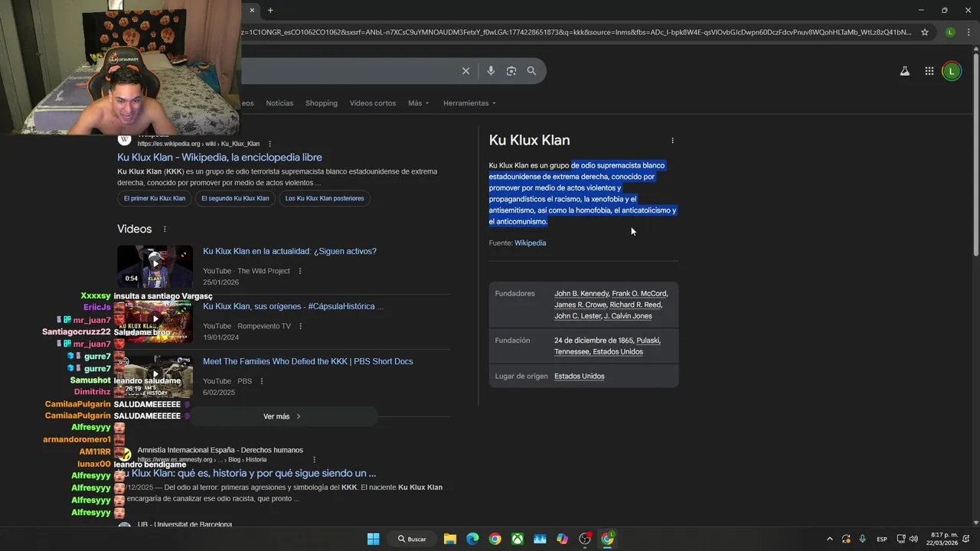
Task: Switch to Shopping results tab
Action: 321,103
